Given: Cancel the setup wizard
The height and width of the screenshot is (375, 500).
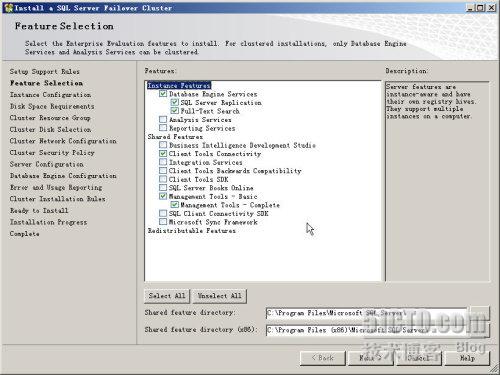Looking at the screenshot, I should coord(419,358).
